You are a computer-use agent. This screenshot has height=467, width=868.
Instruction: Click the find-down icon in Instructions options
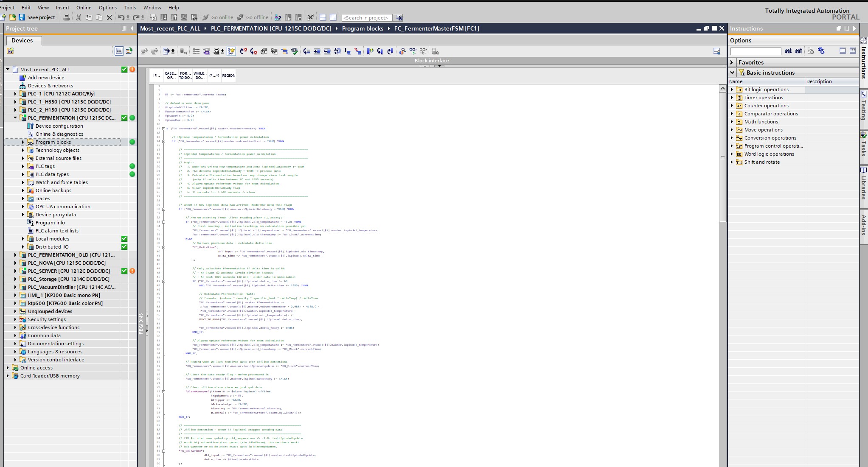(x=788, y=51)
